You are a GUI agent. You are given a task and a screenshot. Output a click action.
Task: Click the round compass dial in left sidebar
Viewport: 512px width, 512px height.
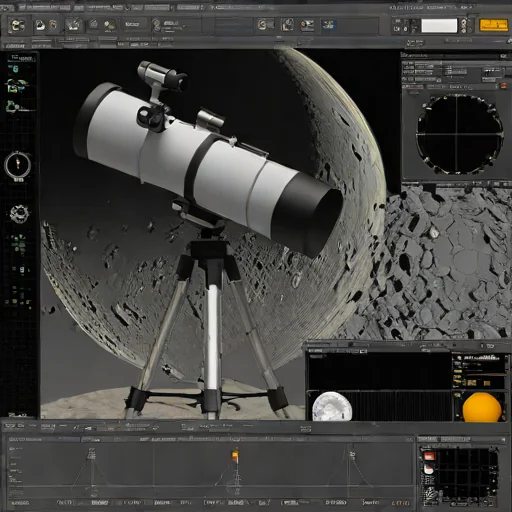[18, 165]
